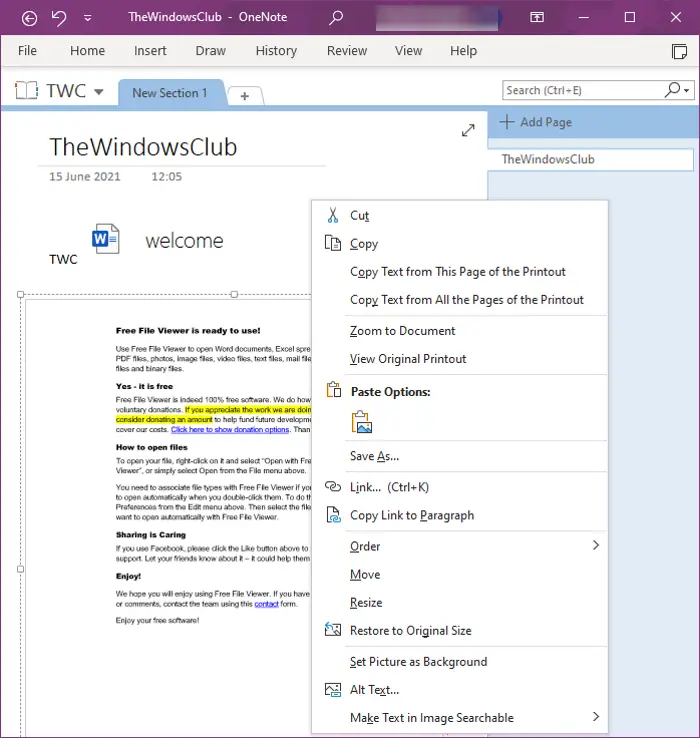Viewport: 700px width, 738px height.
Task: Choose Alt Text... option
Action: (x=460, y=690)
